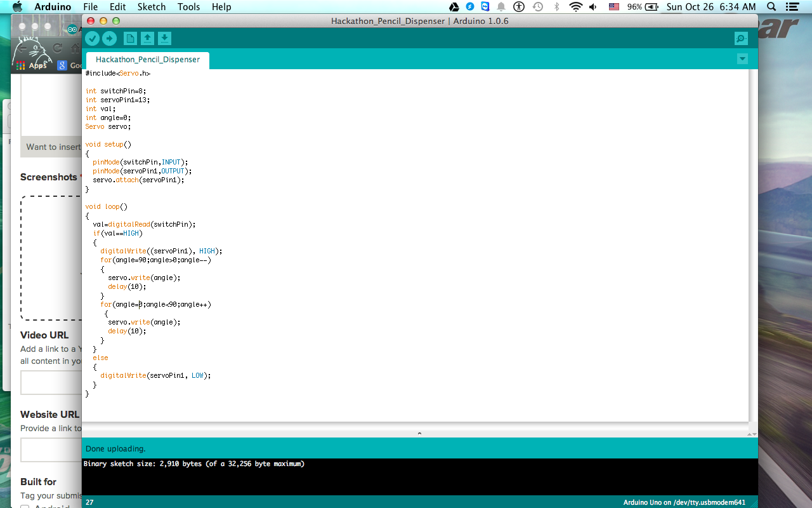812x508 pixels.
Task: Click the Arduino tab favicon in Chrome
Action: (x=73, y=29)
